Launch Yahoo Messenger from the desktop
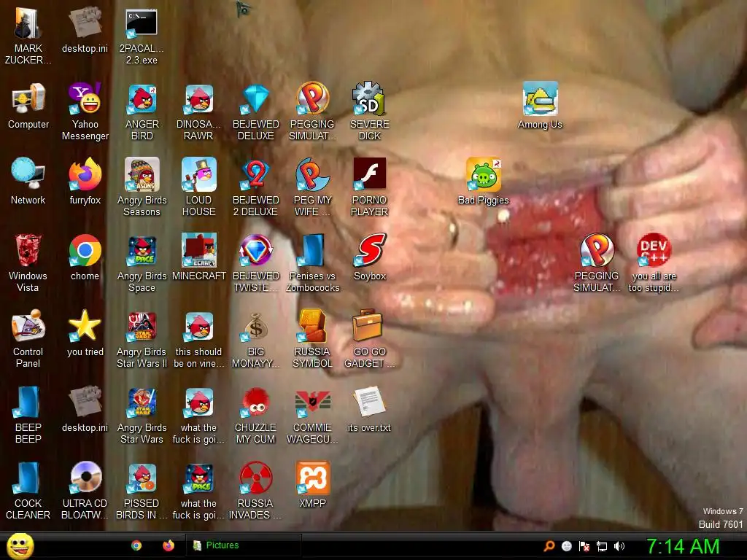Image resolution: width=747 pixels, height=560 pixels. 85,112
